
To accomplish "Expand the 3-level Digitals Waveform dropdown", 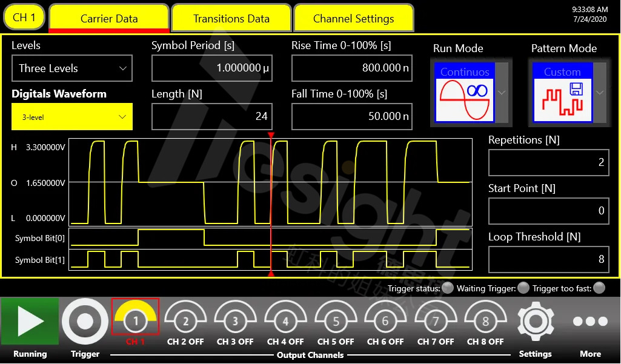I will pos(71,116).
